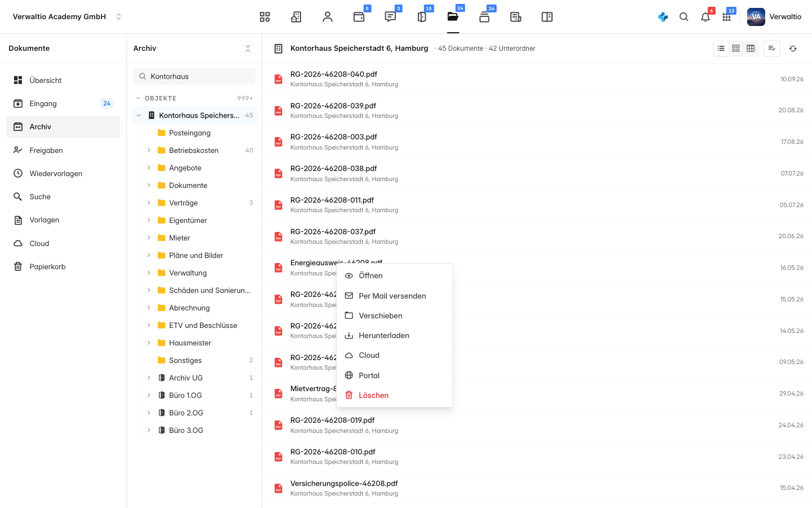Click the Kontorhaus search field in Archiv
This screenshot has height=508, width=812.
pos(194,76)
